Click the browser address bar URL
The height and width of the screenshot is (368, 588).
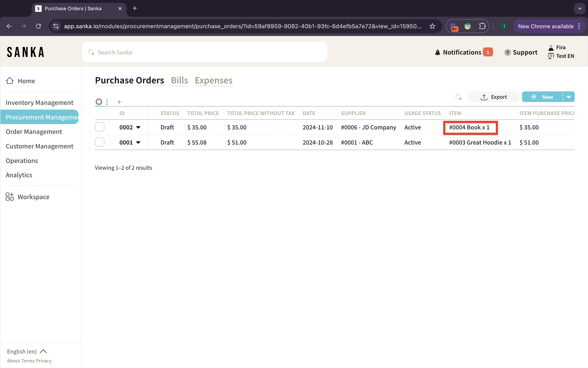point(243,26)
